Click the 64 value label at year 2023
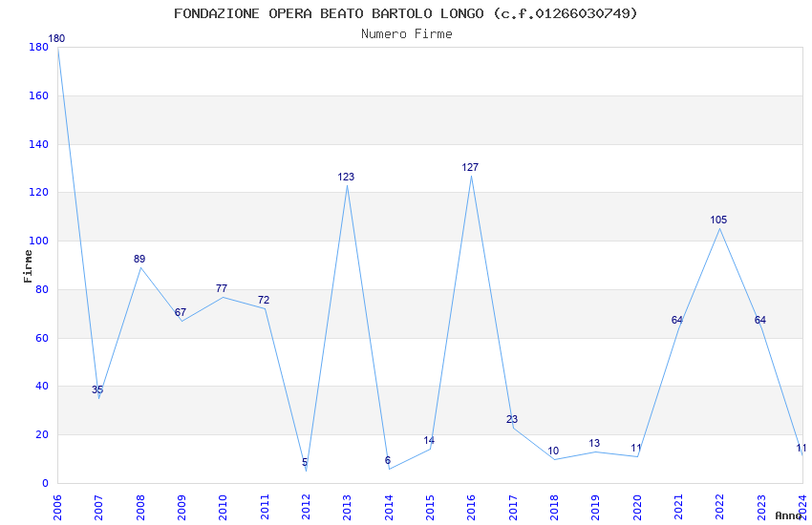 tap(760, 320)
